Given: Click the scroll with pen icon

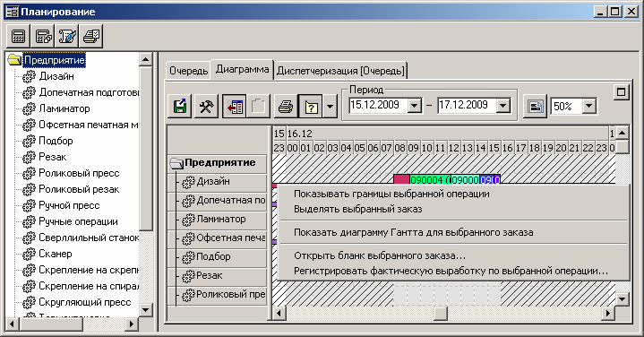Looking at the screenshot, I should 67,36.
